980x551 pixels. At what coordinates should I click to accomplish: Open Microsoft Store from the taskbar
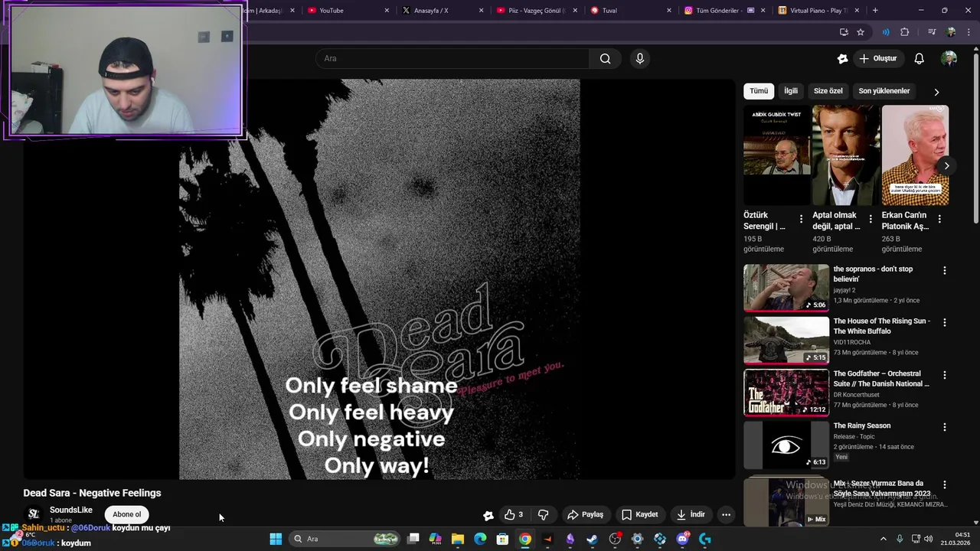502,539
